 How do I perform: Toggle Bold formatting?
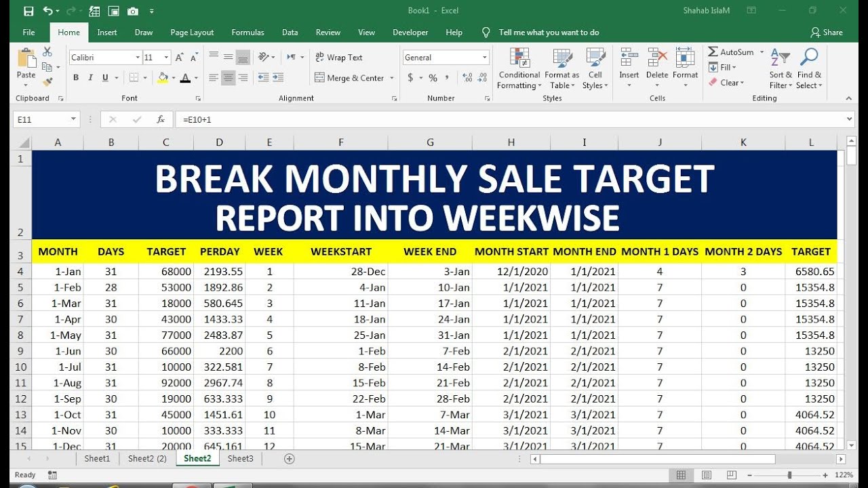[x=76, y=78]
